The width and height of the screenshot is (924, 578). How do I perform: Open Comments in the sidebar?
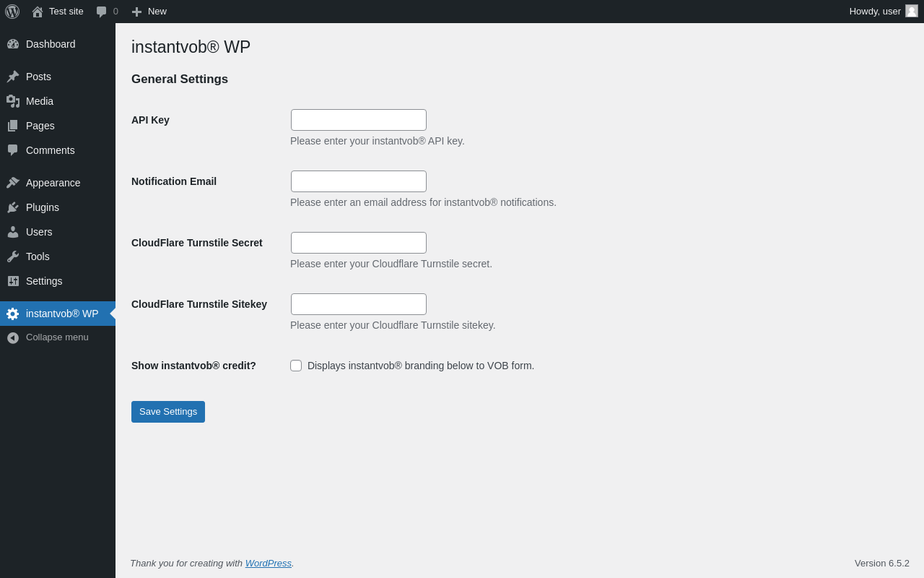[x=58, y=150]
